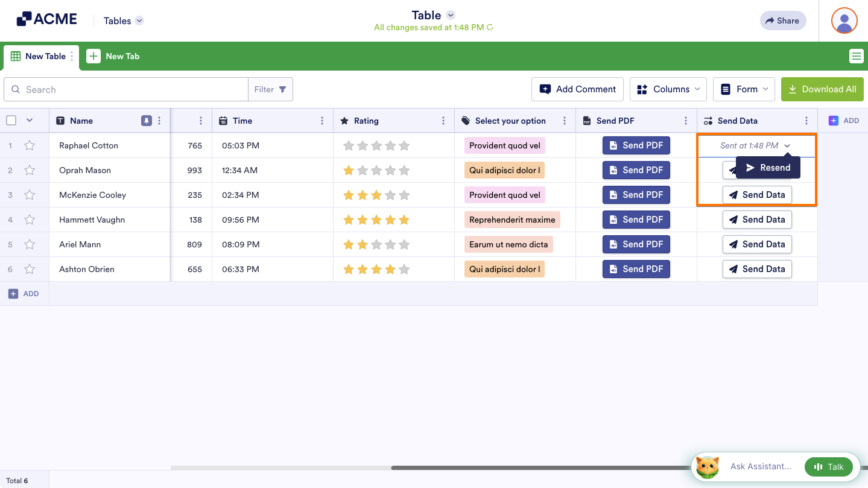This screenshot has height=488, width=868.
Task: Star the McKenzie Cooley row
Action: (x=30, y=195)
